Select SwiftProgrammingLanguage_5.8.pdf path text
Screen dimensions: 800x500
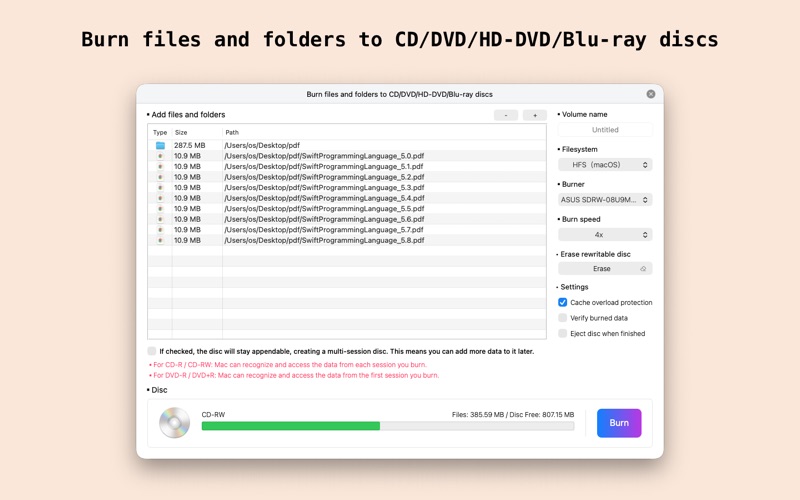324,240
